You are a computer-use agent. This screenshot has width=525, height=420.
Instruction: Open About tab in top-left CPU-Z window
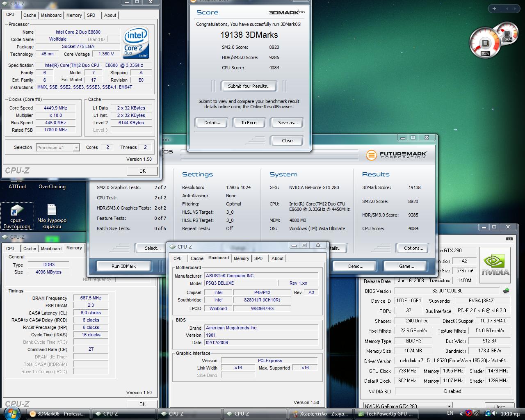(x=110, y=15)
